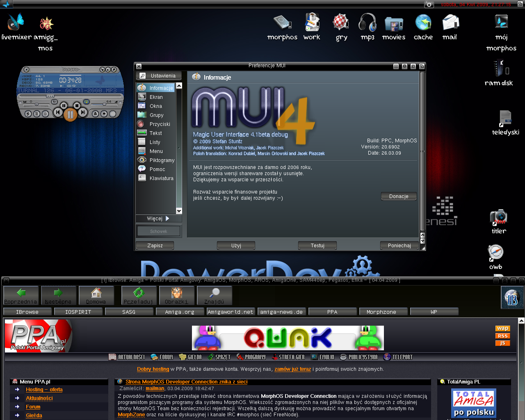This screenshot has height=420, width=525.
Task: Select Grupy in the MUI preferences list
Action: tap(156, 115)
